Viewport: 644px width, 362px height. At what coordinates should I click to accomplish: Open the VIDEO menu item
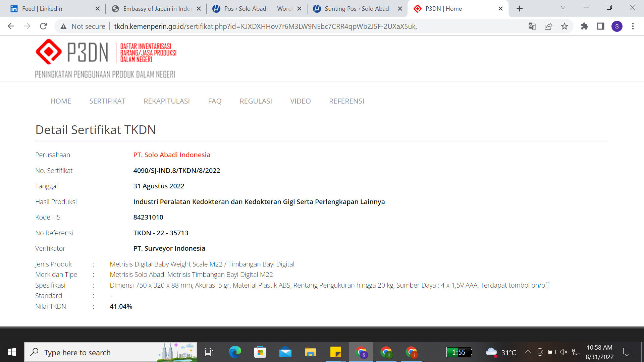301,101
